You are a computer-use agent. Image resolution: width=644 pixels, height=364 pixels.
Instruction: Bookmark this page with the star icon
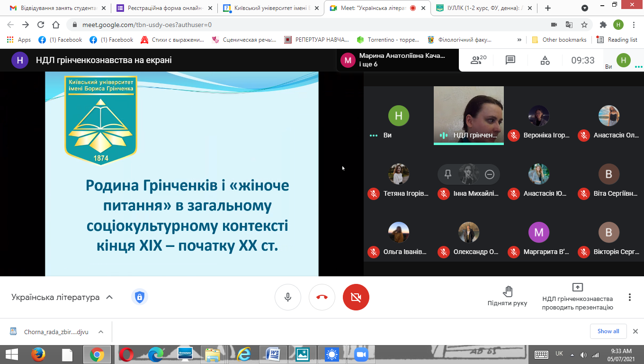pyautogui.click(x=584, y=25)
